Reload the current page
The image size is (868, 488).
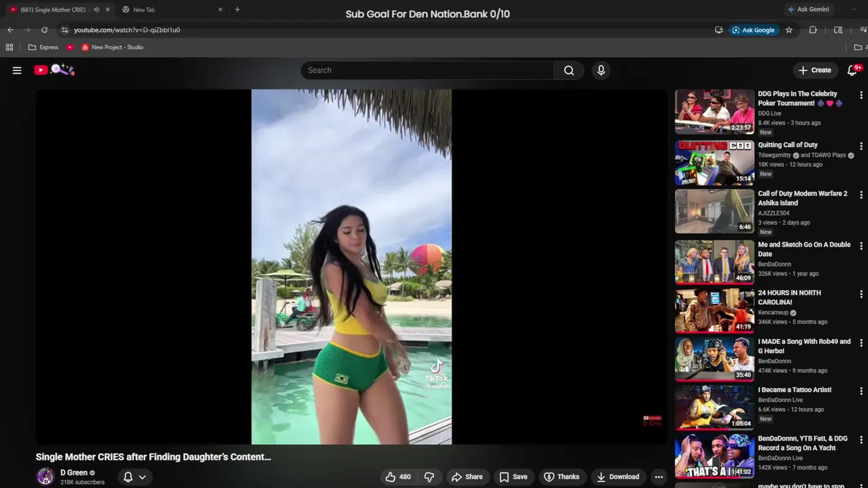(x=45, y=30)
